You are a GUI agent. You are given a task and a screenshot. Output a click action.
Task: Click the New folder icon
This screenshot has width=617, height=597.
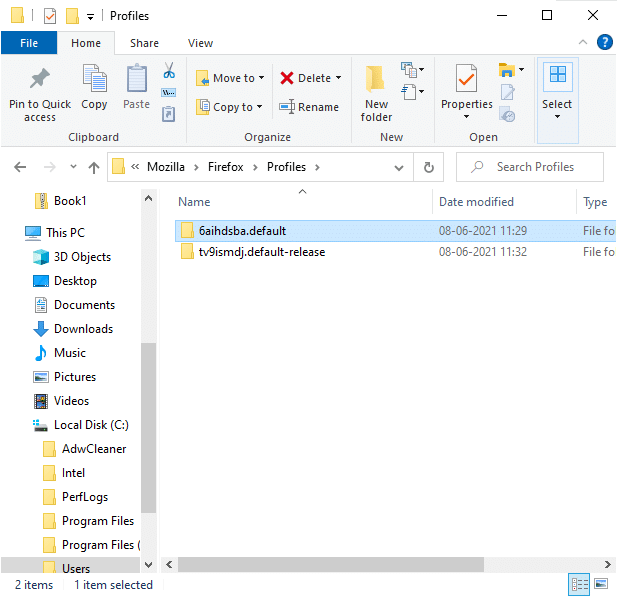pyautogui.click(x=376, y=80)
